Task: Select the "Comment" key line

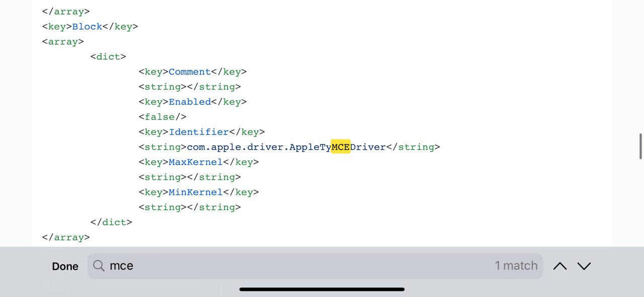Action: [x=193, y=72]
